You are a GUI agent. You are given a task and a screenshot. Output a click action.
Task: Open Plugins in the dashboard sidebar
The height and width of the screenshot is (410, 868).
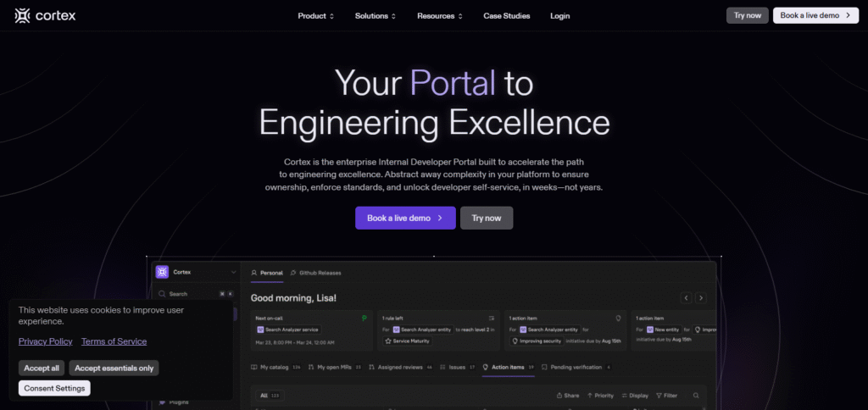coord(174,402)
